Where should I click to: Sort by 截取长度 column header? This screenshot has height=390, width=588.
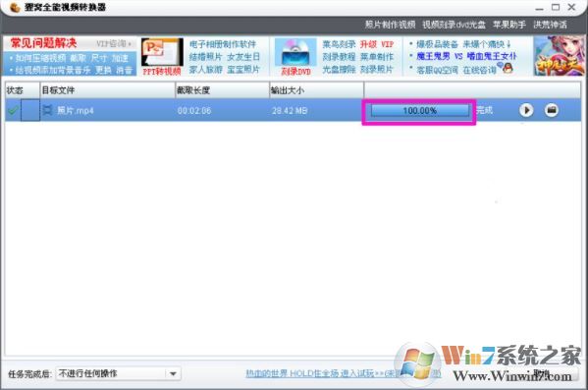click(222, 90)
